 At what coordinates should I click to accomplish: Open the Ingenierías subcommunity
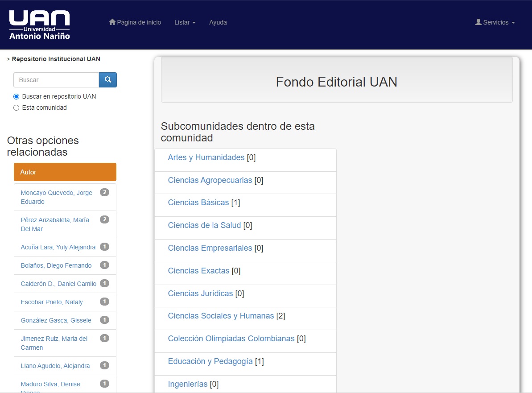(188, 384)
